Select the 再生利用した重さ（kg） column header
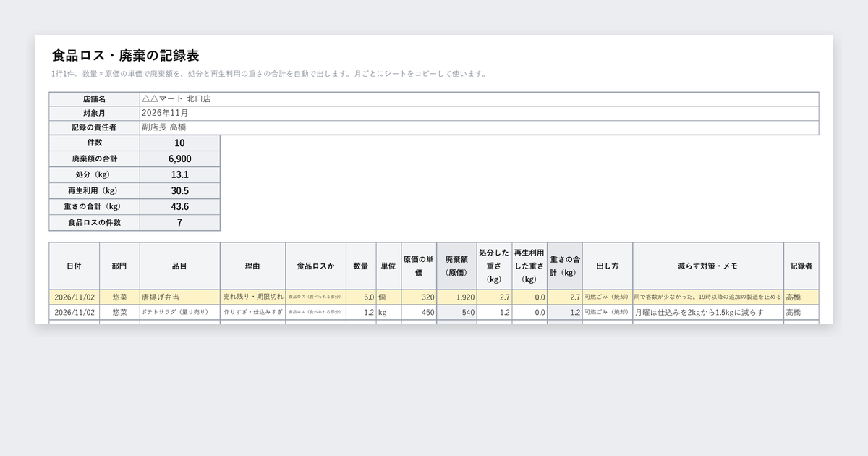 [x=529, y=266]
